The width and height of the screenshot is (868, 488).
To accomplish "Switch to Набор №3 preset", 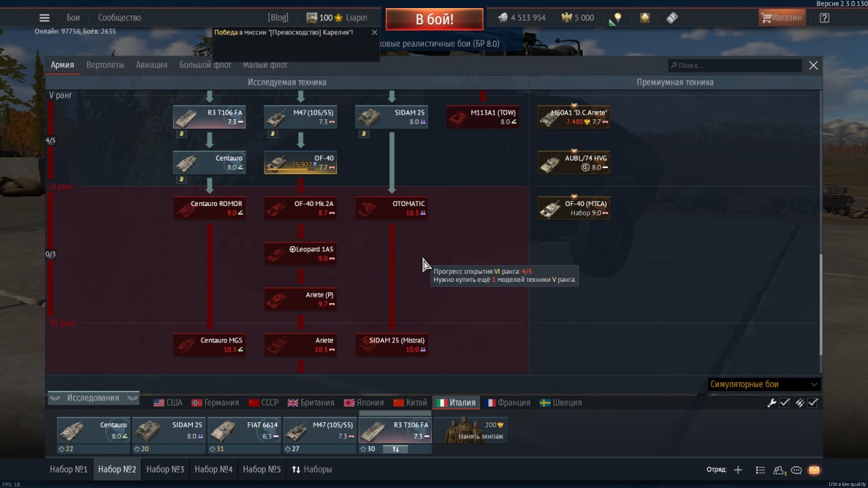I will 165,469.
